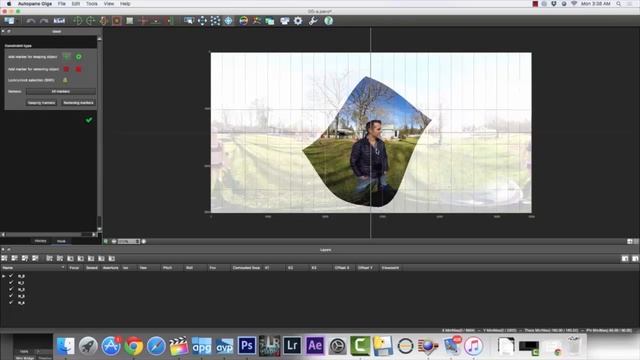This screenshot has width=640, height=360.
Task: Click the zoom out minus icon below preview
Action: click(113, 241)
